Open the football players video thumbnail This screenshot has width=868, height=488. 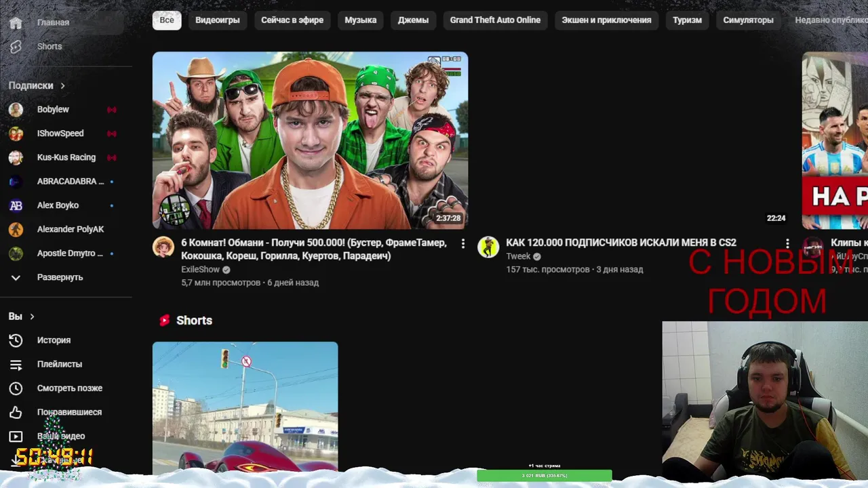click(835, 140)
